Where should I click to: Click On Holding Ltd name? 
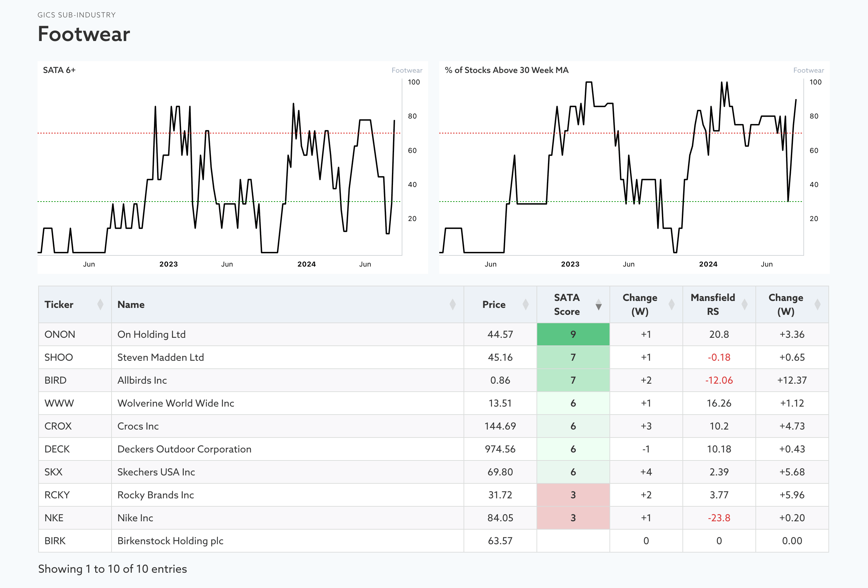coord(151,334)
